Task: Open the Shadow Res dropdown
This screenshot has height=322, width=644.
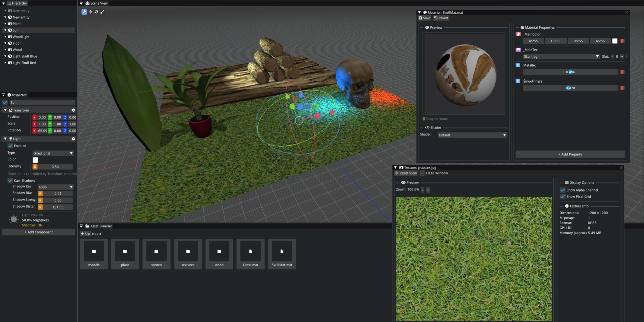Action: (56, 187)
